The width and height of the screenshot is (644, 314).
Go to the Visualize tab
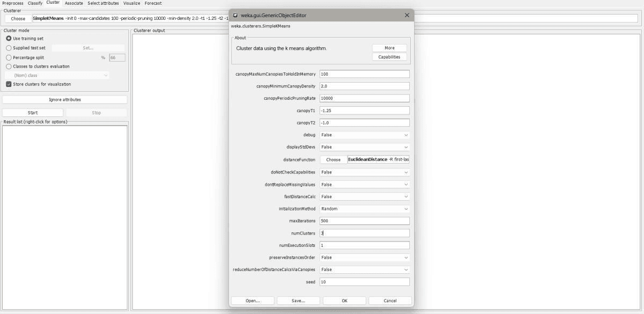[132, 3]
